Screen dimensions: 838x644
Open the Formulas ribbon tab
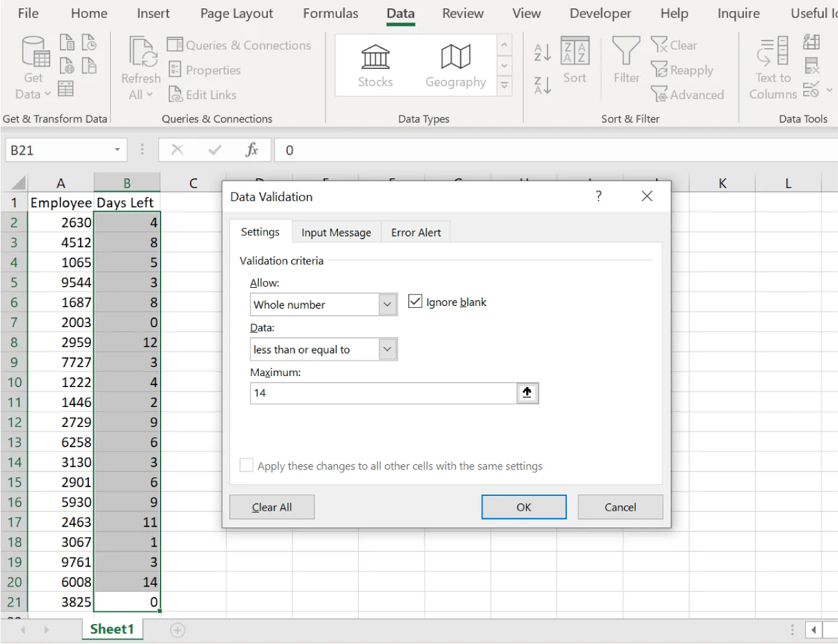click(330, 13)
